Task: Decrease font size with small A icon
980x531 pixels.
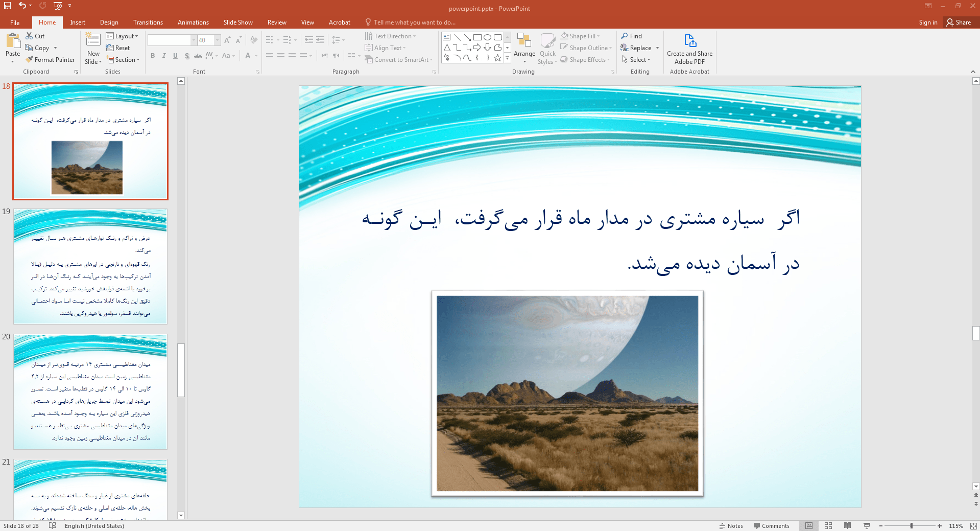Action: coord(238,40)
